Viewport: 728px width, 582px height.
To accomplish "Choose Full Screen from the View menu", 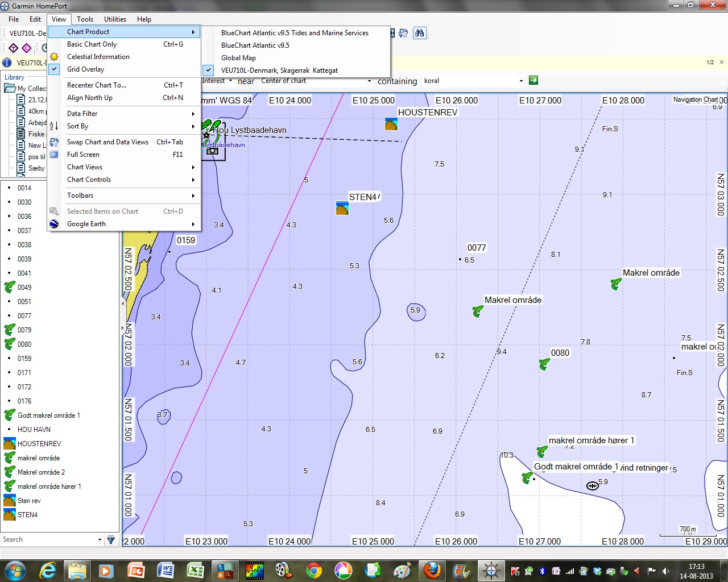I will click(x=124, y=155).
